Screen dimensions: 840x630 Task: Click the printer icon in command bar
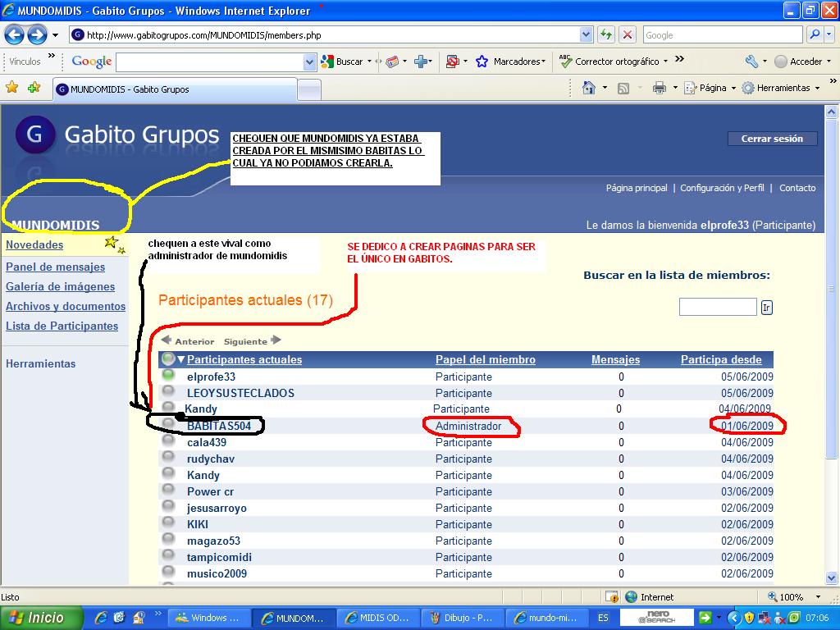click(659, 88)
